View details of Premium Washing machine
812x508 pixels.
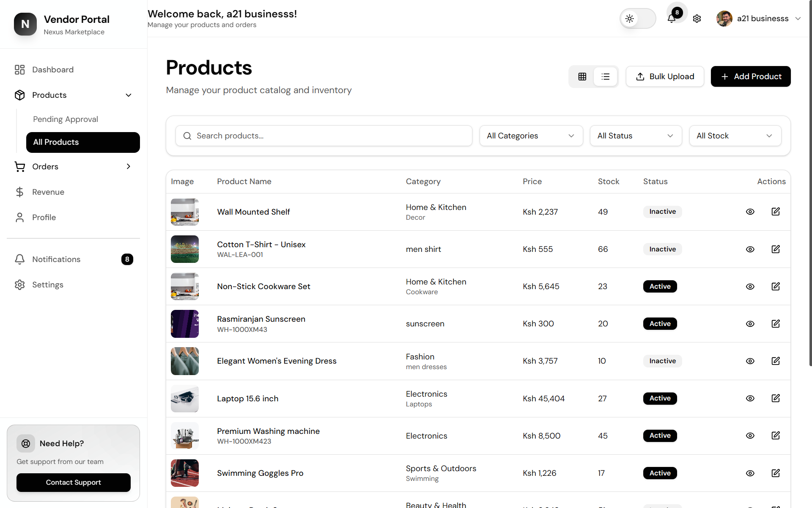(x=750, y=436)
